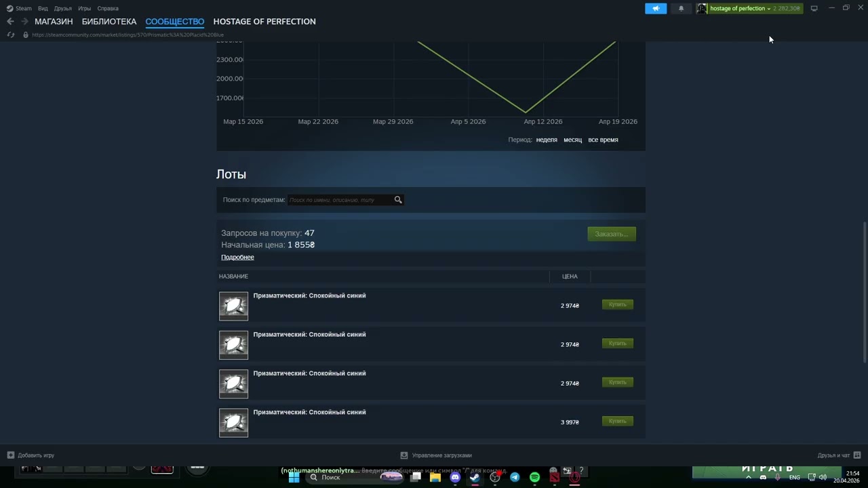Image resolution: width=868 pixels, height=488 pixels.
Task: Switch to Big Picture mode icon
Action: pos(814,8)
